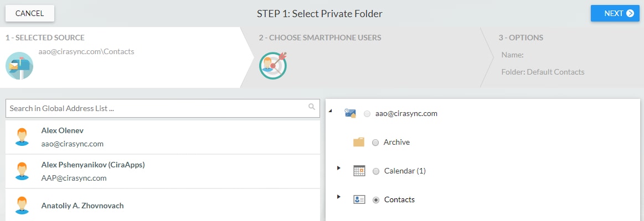Expand the Calendar folder node

[339, 168]
